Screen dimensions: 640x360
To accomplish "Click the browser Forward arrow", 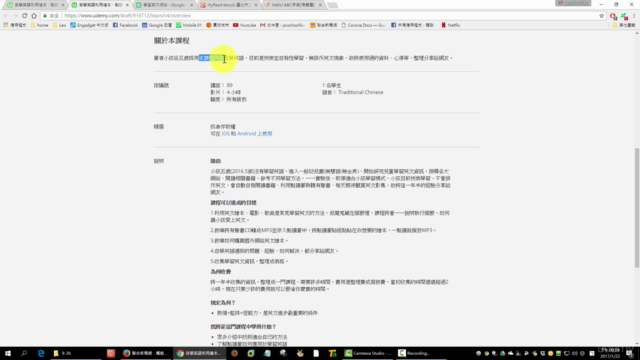I will pos(15,16).
